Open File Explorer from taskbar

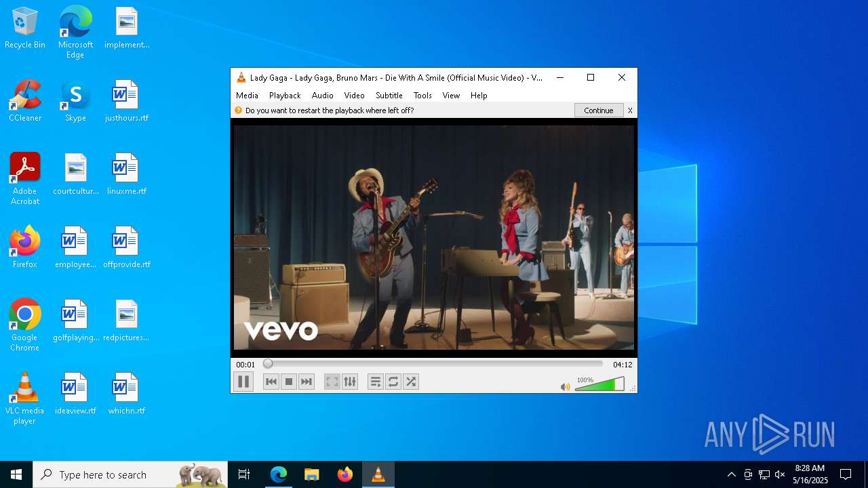point(311,474)
